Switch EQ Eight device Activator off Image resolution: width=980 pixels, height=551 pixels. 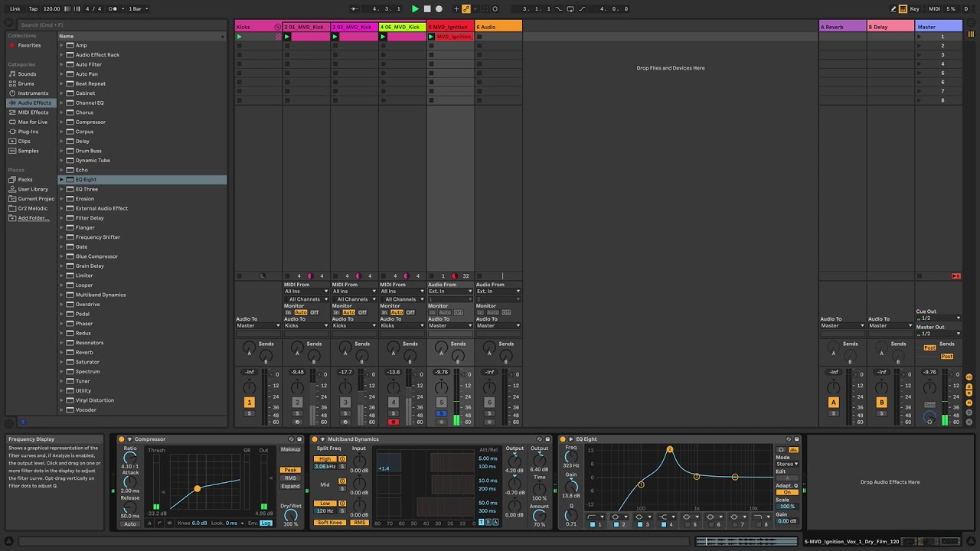pyautogui.click(x=563, y=439)
